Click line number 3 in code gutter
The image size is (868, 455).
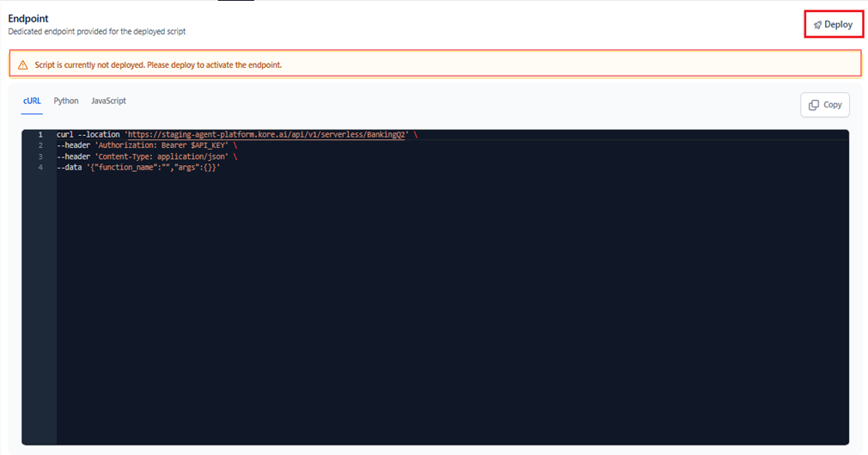pyautogui.click(x=40, y=157)
